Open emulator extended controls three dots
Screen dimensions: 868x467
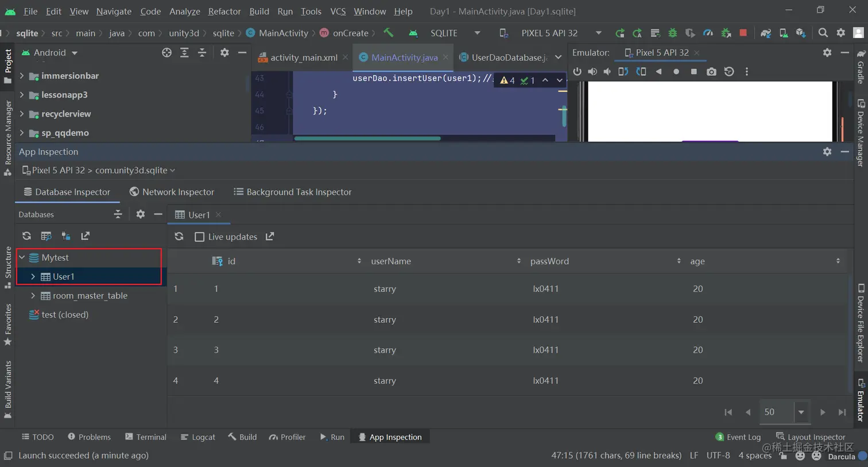tap(747, 72)
